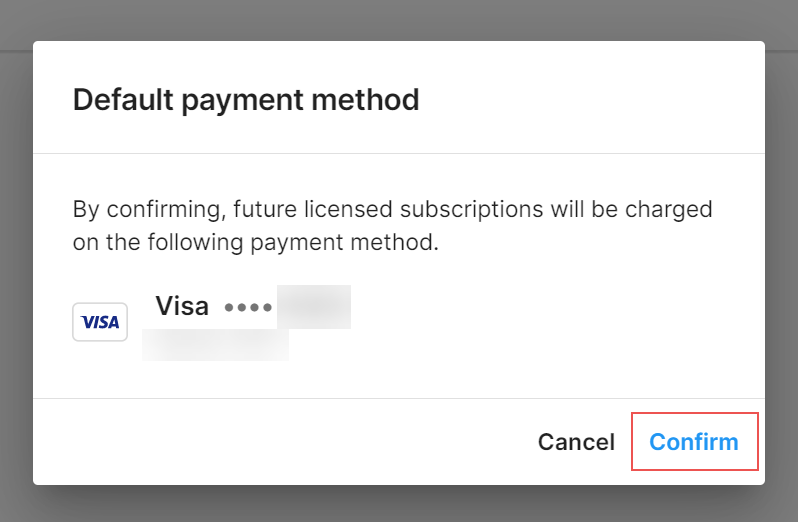Click the word 'subscriptions' in the description
The height and width of the screenshot is (522, 798).
(471, 210)
